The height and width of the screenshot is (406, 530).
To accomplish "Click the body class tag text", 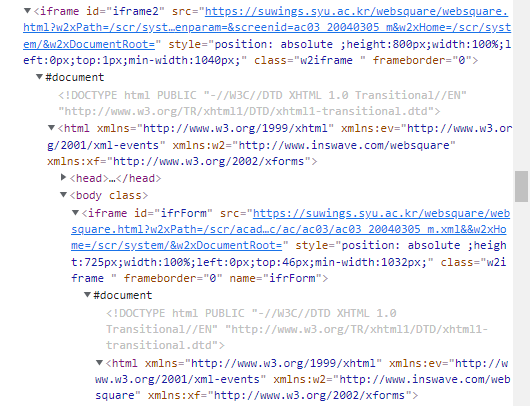I will coord(109,195).
